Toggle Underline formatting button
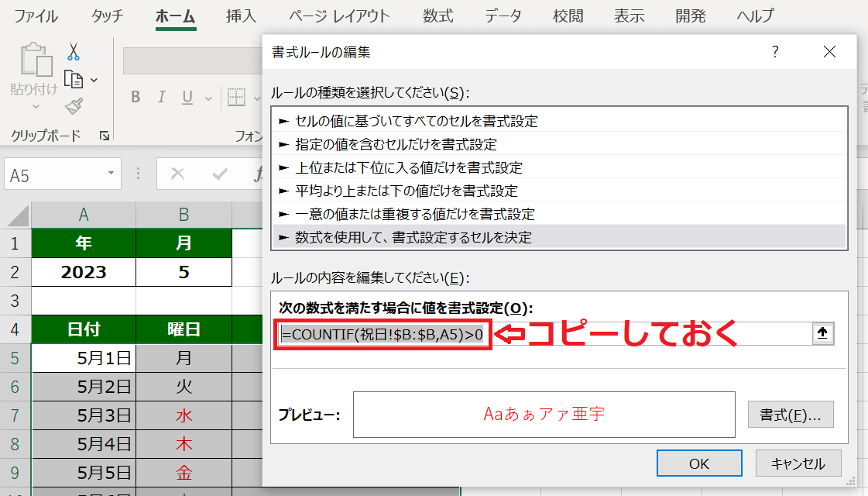The height and width of the screenshot is (496, 868). tap(187, 98)
